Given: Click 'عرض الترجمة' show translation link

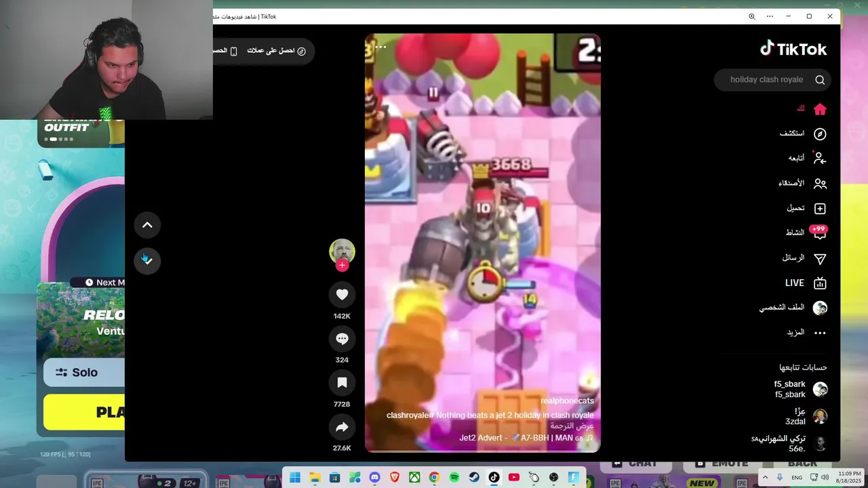Looking at the screenshot, I should (x=572, y=426).
